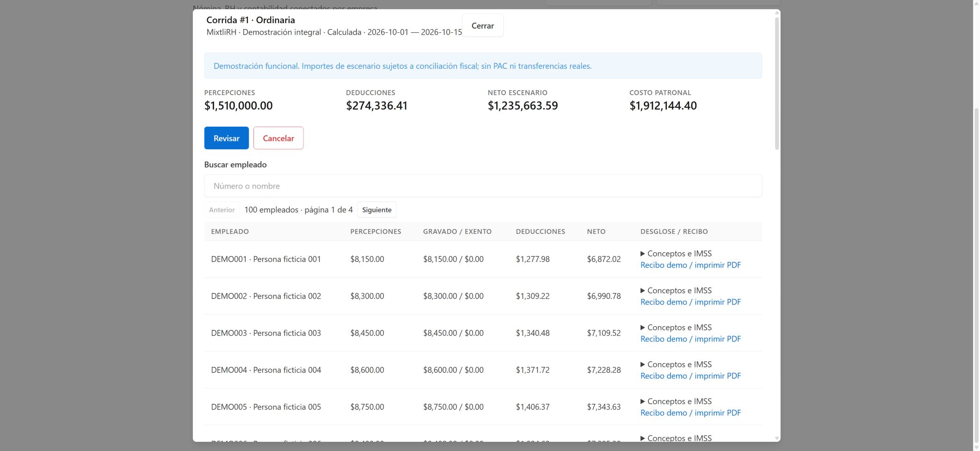Click the disabled Anterior page button
This screenshot has width=980, height=451.
click(x=222, y=210)
